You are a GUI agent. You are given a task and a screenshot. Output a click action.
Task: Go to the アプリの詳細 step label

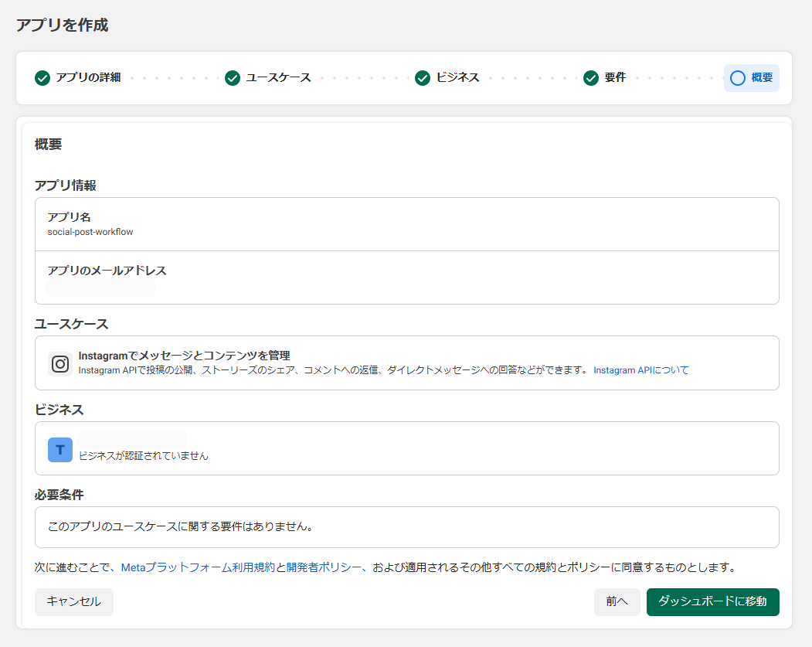point(88,78)
